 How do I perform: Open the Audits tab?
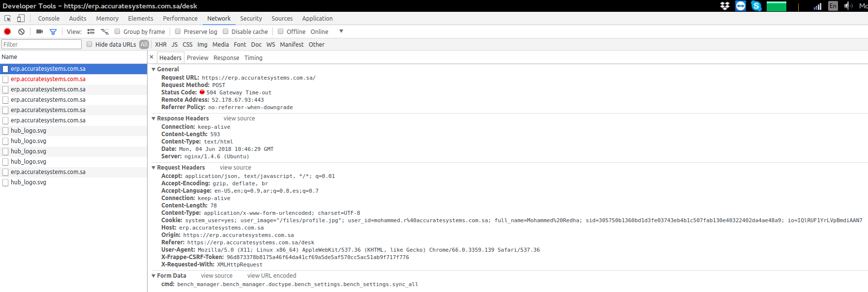point(78,18)
